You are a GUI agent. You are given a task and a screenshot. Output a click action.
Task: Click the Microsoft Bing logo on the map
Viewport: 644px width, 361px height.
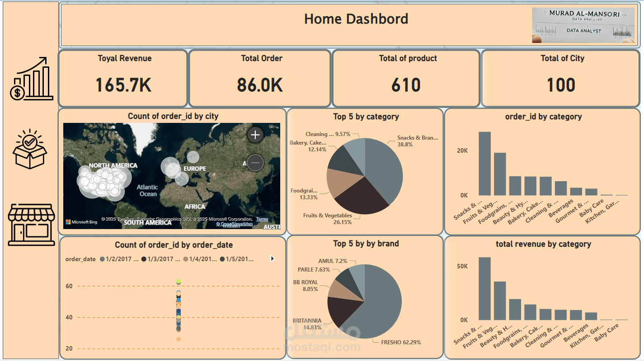point(81,221)
